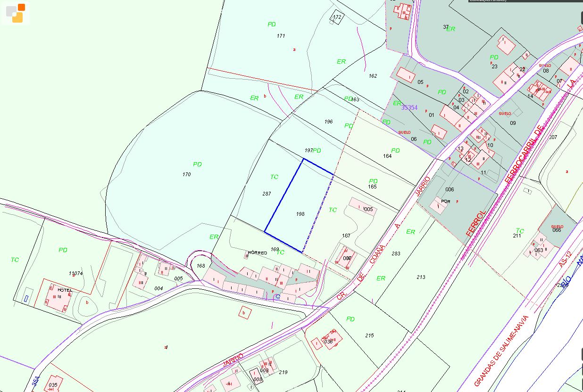The height and width of the screenshot is (392, 583).
Task: Click the HOTEL building label
Action: click(65, 290)
